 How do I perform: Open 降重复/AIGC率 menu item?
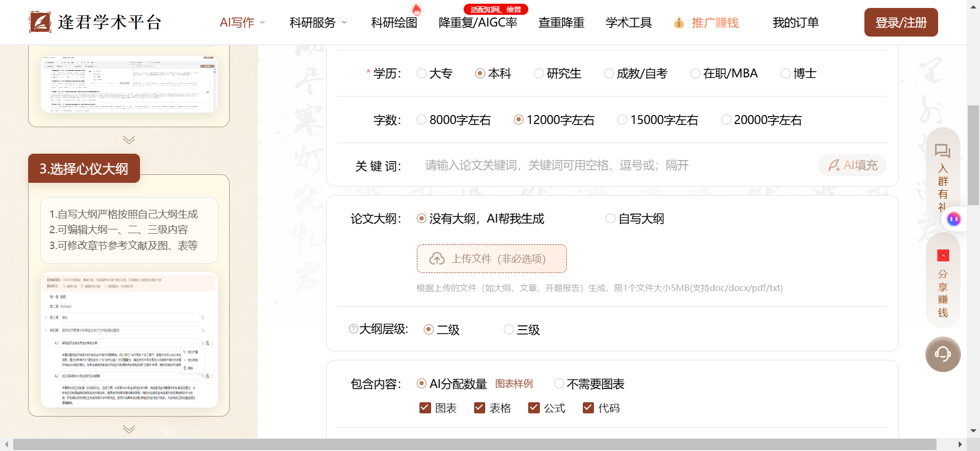[478, 23]
